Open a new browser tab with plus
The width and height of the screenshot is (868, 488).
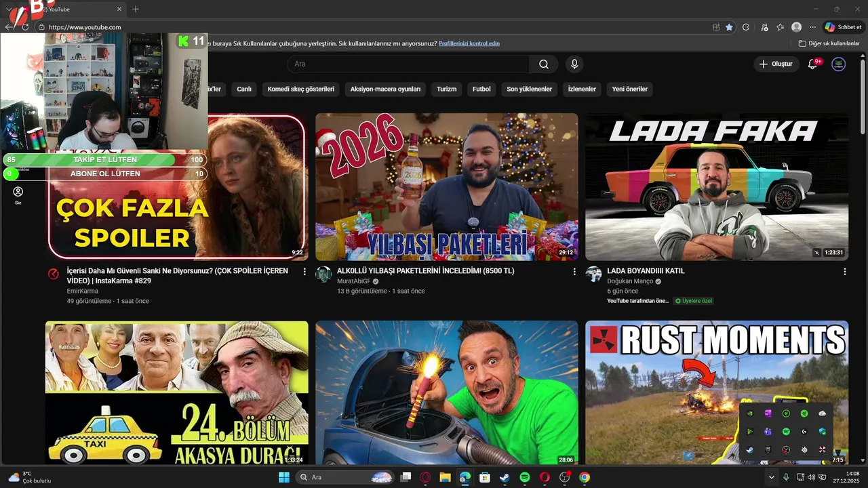136,9
